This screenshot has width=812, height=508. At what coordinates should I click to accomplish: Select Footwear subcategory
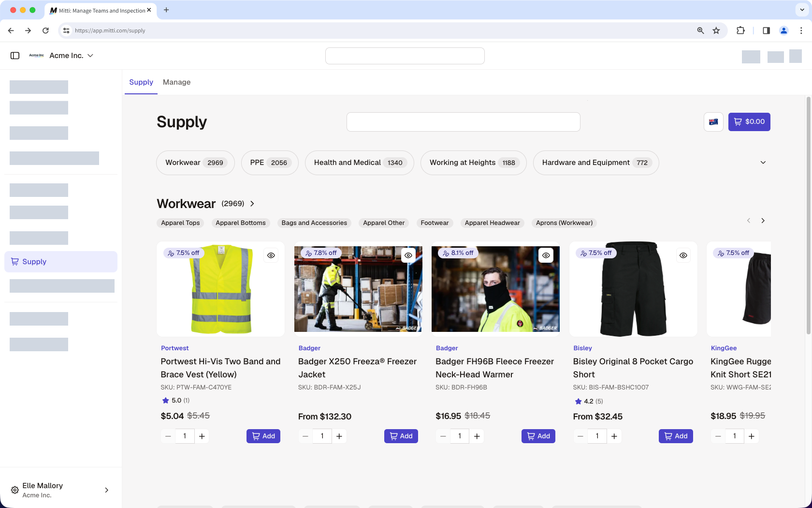coord(435,223)
